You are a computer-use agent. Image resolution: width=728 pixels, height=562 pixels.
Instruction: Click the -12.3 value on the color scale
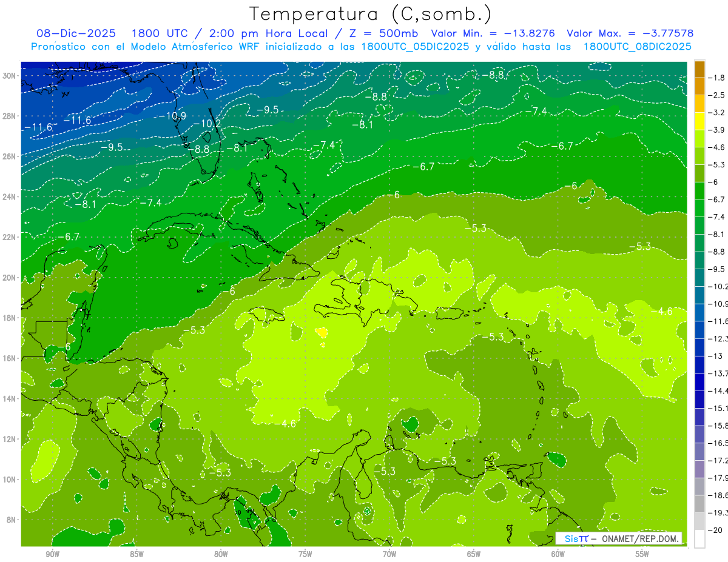pyautogui.click(x=718, y=338)
